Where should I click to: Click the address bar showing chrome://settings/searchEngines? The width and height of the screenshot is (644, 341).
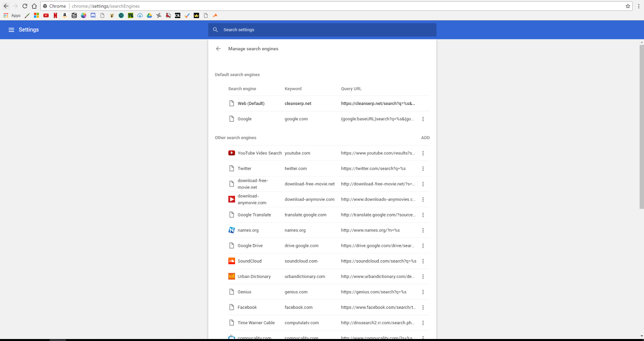click(x=336, y=6)
